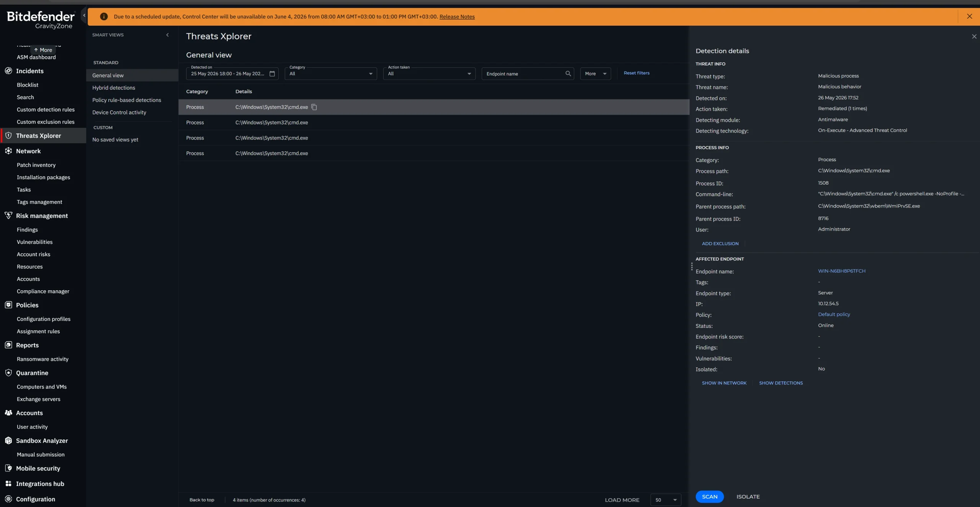Screen dimensions: 980x507
Task: Collapse the Smart Views panel
Action: [x=167, y=35]
